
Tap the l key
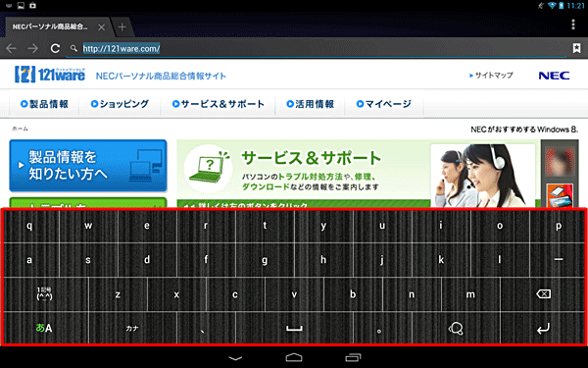[500, 259]
